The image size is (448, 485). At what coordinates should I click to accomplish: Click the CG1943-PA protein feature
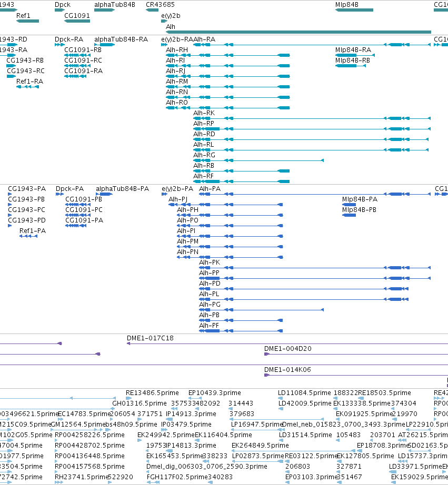(9, 194)
